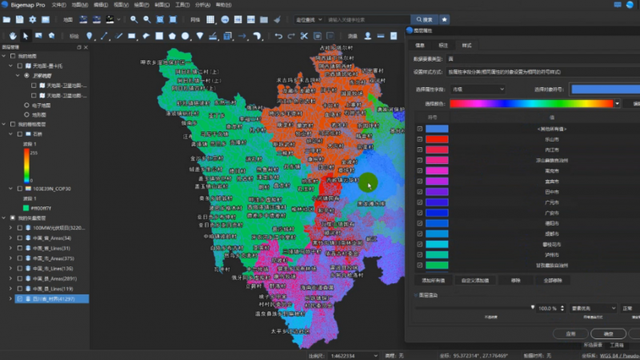640x360 pixels.
Task: Click the highlighted confirm button in dialog
Action: click(608, 334)
